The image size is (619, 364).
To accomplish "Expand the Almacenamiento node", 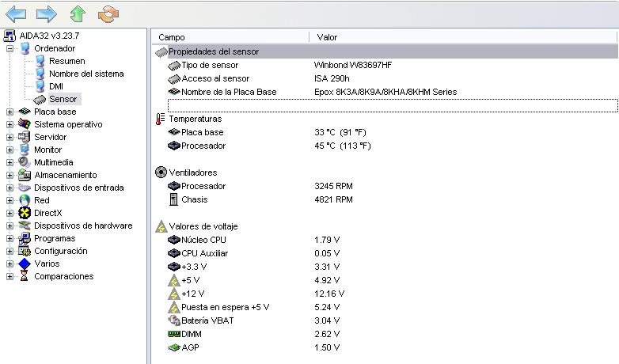I will (9, 175).
